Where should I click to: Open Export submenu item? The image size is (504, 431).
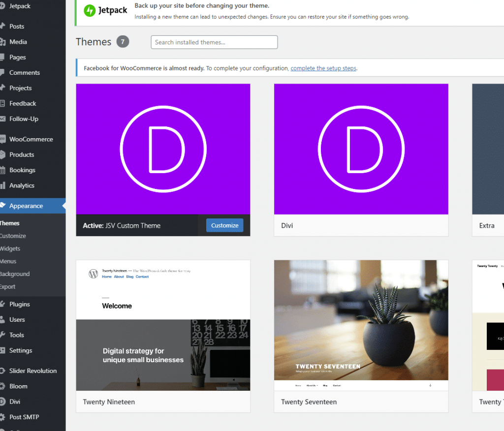point(8,287)
